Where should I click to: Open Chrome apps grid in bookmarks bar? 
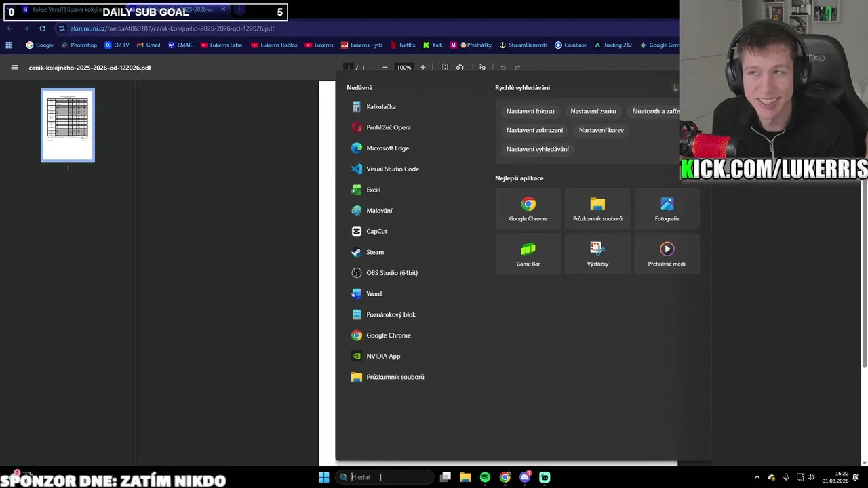9,45
